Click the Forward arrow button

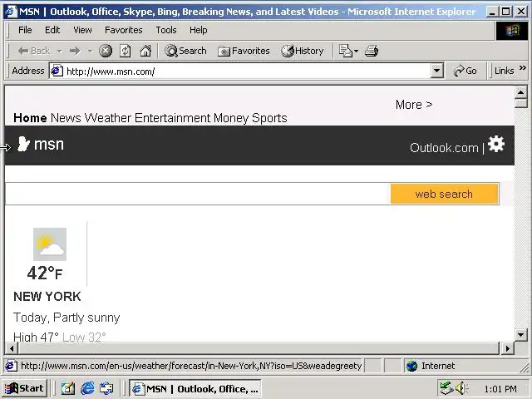(75, 51)
